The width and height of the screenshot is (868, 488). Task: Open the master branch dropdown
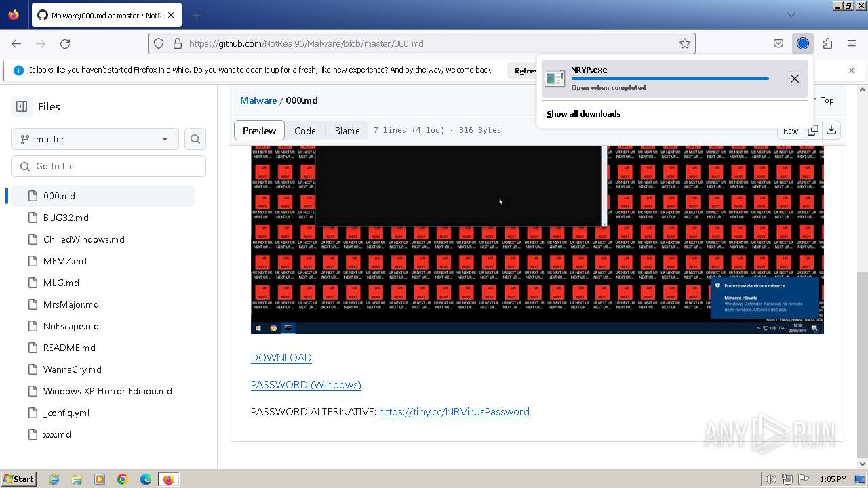click(95, 139)
